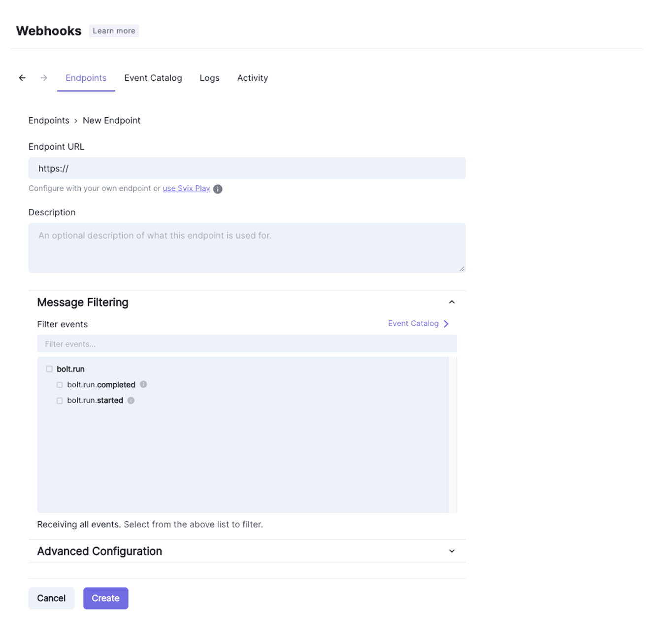
Task: Go back with the left arrow icon
Action: tap(22, 78)
